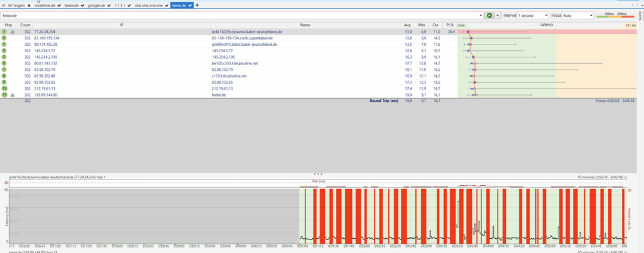Select hop 6 green circle
Viewport: 644px width, 253px height.
pos(4,63)
